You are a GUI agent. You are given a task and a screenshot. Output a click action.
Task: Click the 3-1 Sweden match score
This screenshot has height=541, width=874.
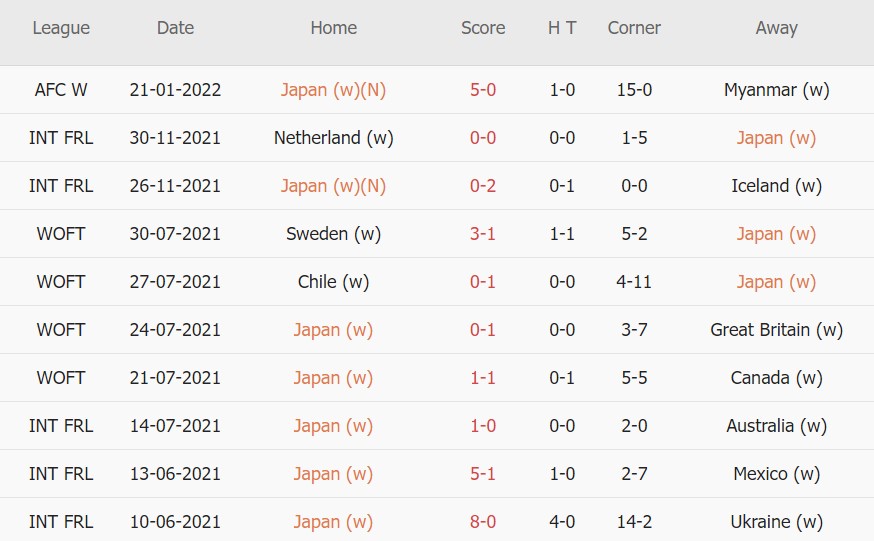[x=483, y=234]
